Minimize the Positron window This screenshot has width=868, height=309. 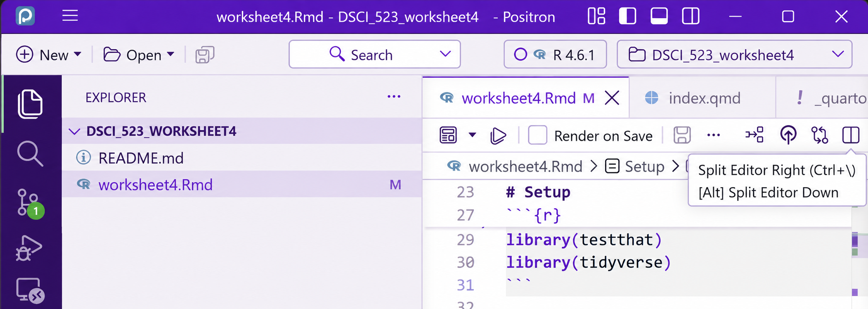pyautogui.click(x=735, y=17)
